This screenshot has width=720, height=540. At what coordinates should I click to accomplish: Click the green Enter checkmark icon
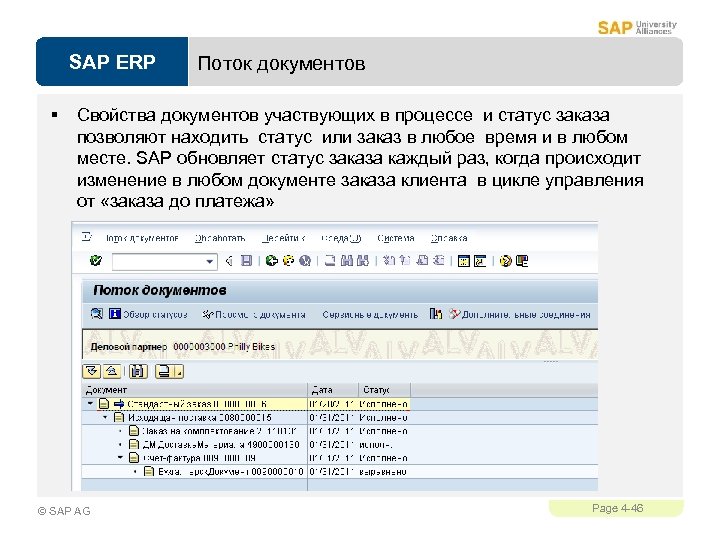pyautogui.click(x=96, y=261)
